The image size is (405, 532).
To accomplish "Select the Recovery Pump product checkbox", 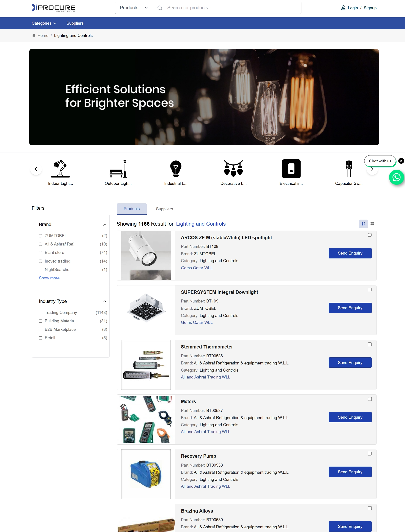I will (x=370, y=454).
